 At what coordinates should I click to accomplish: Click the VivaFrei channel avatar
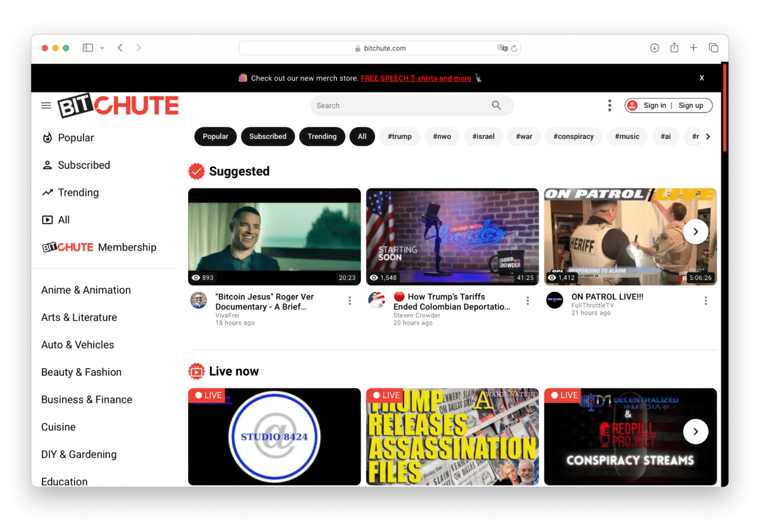tap(198, 300)
